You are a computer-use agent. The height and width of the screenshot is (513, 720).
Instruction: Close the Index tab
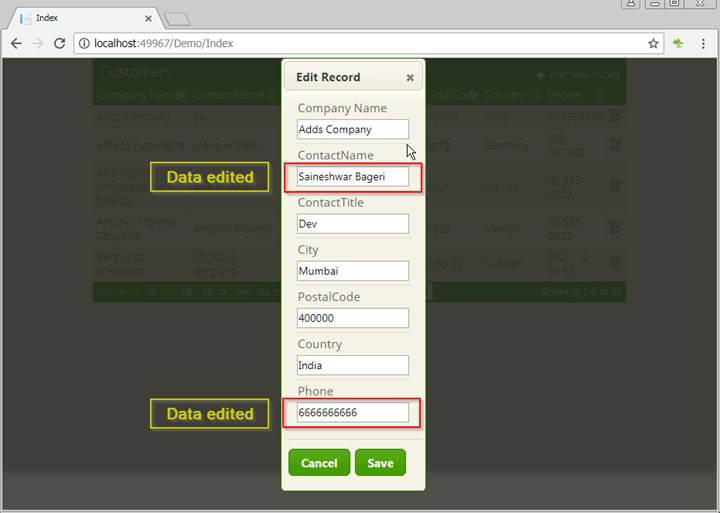(x=148, y=18)
